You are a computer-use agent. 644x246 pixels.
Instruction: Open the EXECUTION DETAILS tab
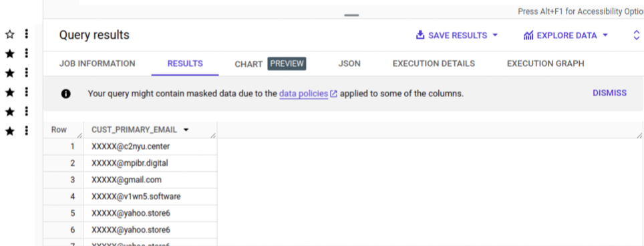click(x=434, y=64)
